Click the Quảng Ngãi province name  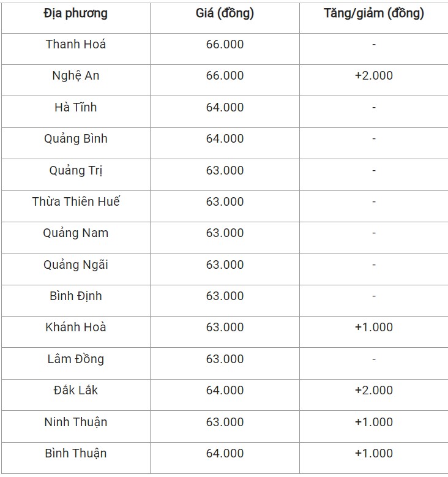(x=75, y=265)
